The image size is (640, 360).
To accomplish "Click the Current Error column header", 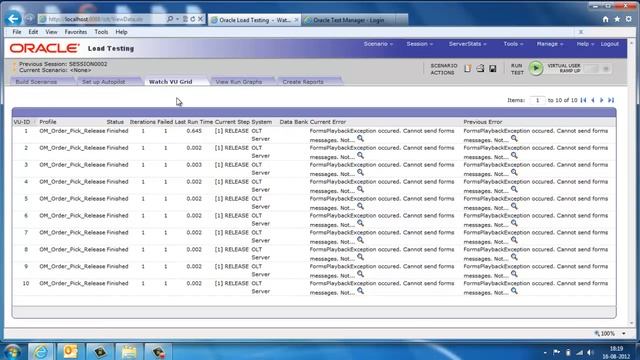I will pos(328,122).
